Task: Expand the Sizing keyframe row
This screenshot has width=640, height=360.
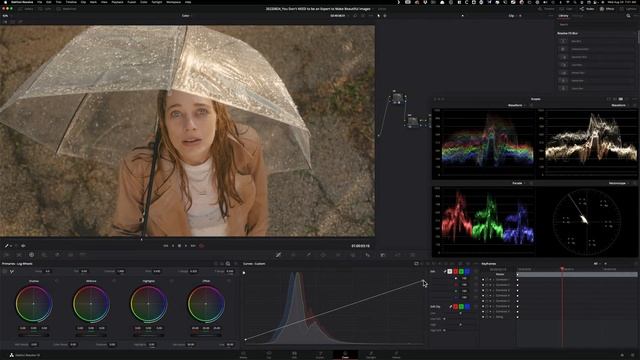Action: 493,317
